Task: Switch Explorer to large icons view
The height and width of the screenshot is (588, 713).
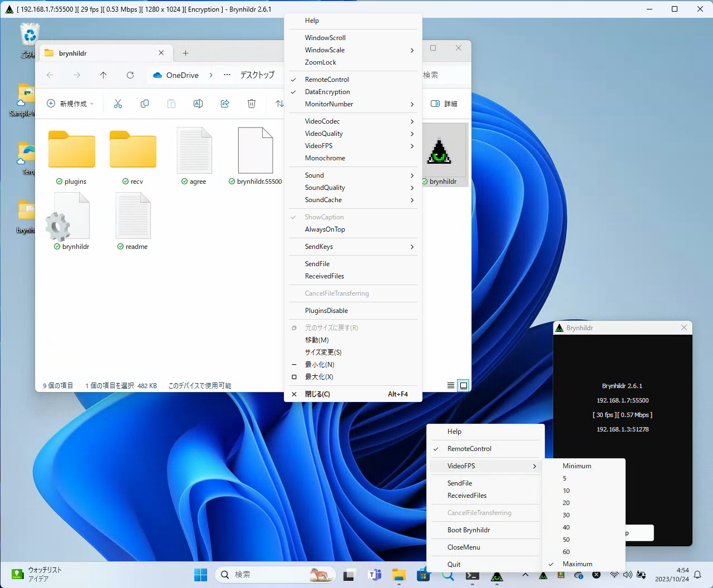Action: point(463,385)
